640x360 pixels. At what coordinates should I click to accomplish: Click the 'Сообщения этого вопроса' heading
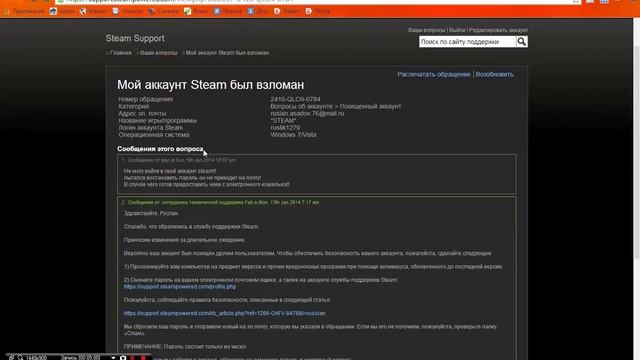pyautogui.click(x=160, y=149)
